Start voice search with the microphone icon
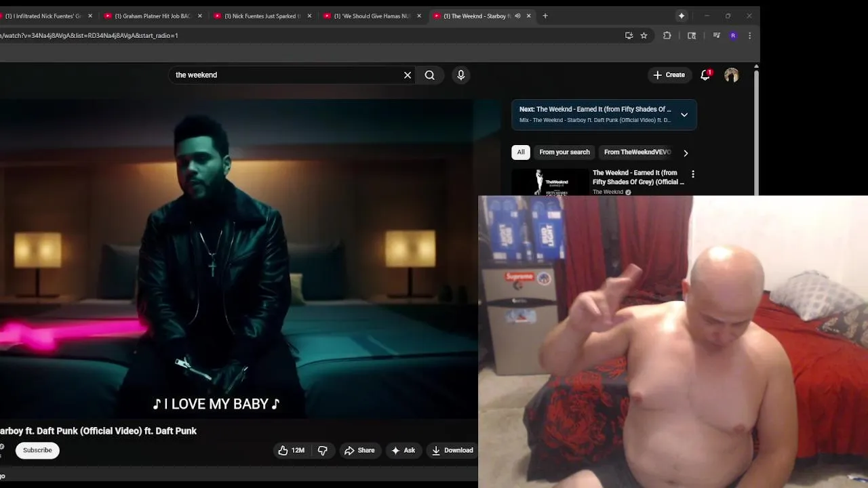This screenshot has width=868, height=488. [461, 75]
